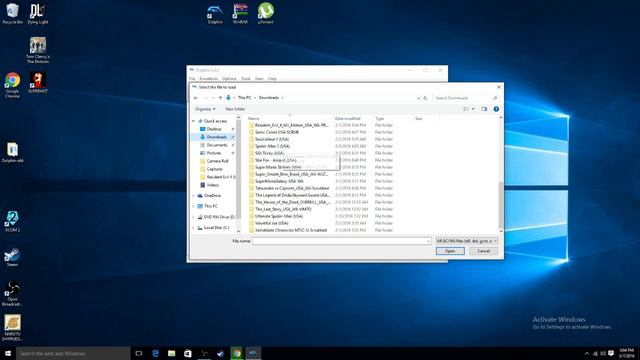Expand the This PC tree node
Image resolution: width=640 pixels, height=360 pixels.
[194, 207]
